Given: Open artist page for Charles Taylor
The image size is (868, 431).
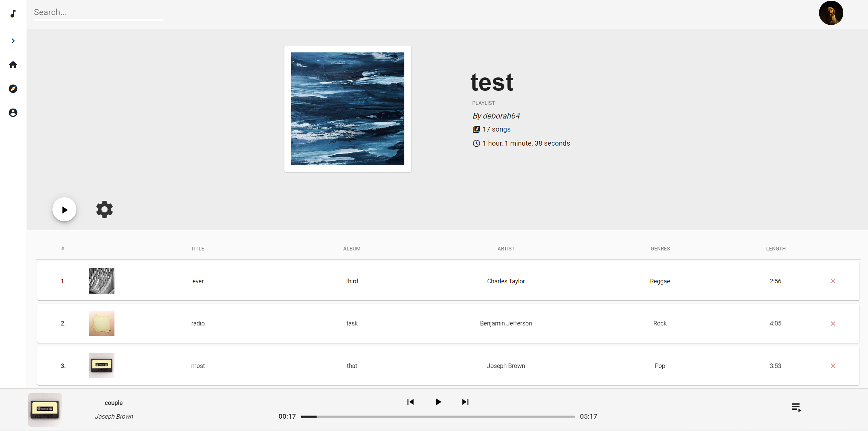Looking at the screenshot, I should [506, 281].
